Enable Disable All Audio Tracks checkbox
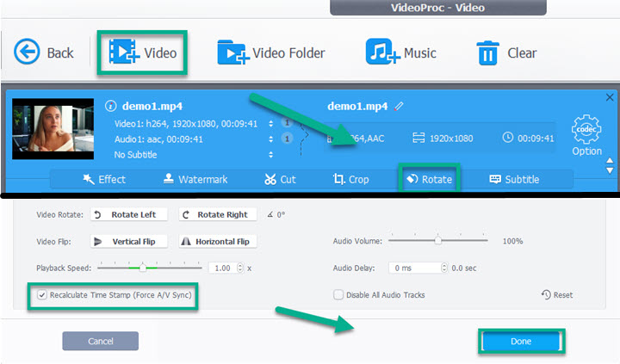 tap(338, 295)
